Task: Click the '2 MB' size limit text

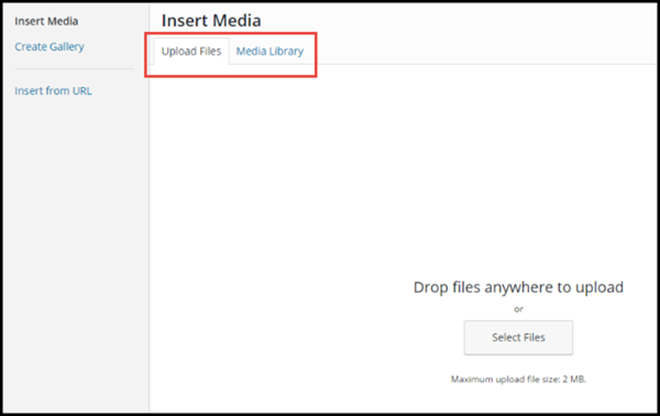Action: (x=572, y=379)
